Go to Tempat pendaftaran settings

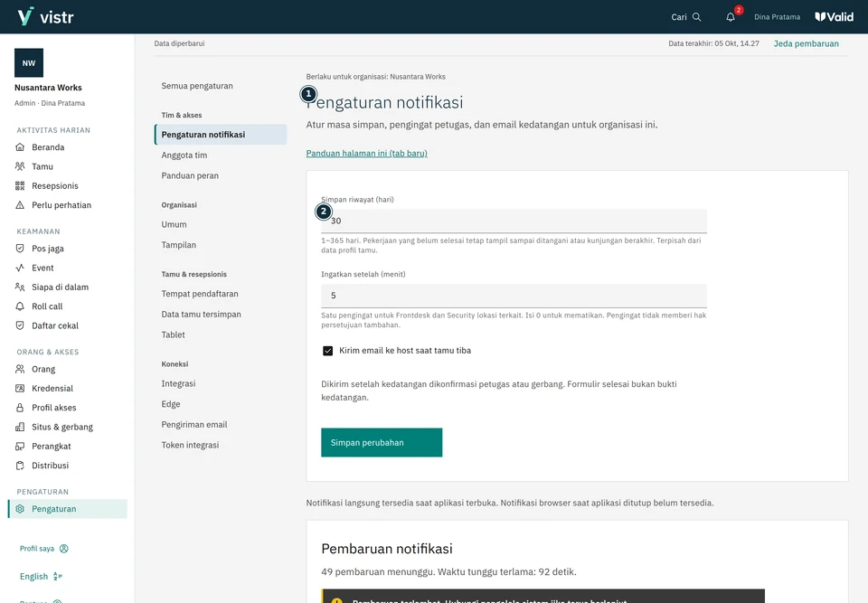(x=200, y=294)
